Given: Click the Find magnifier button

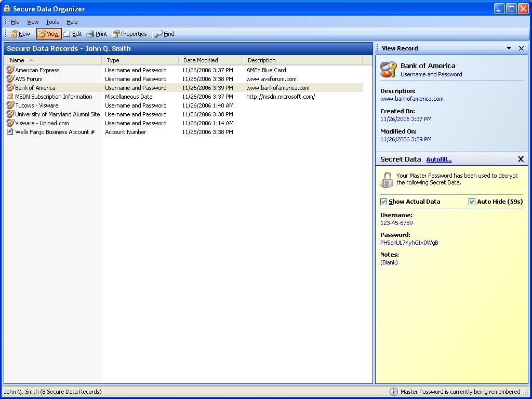Looking at the screenshot, I should coord(165,34).
